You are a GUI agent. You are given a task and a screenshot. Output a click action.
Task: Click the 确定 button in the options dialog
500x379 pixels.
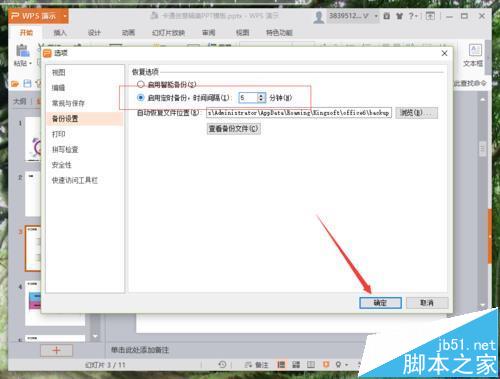tap(380, 303)
